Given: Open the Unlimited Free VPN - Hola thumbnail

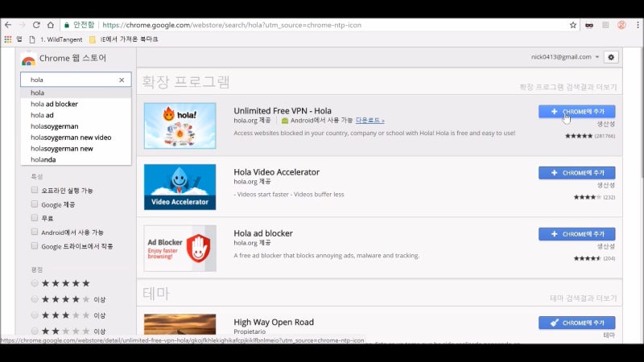Looking at the screenshot, I should pos(180,125).
